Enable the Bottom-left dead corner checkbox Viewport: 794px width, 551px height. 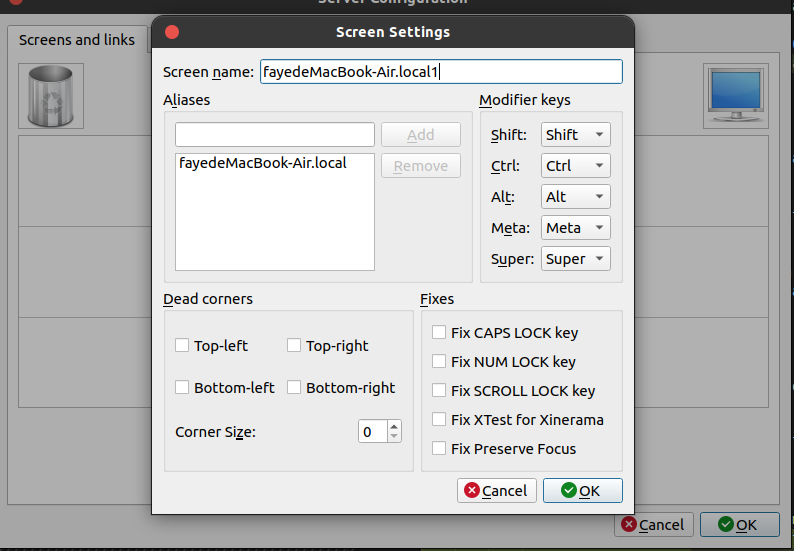[x=182, y=387]
